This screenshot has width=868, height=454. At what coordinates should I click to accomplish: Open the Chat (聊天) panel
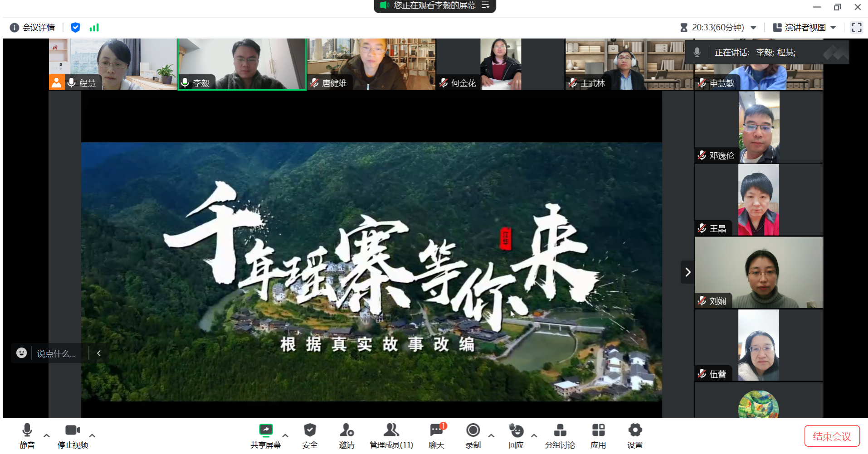[x=436, y=430]
